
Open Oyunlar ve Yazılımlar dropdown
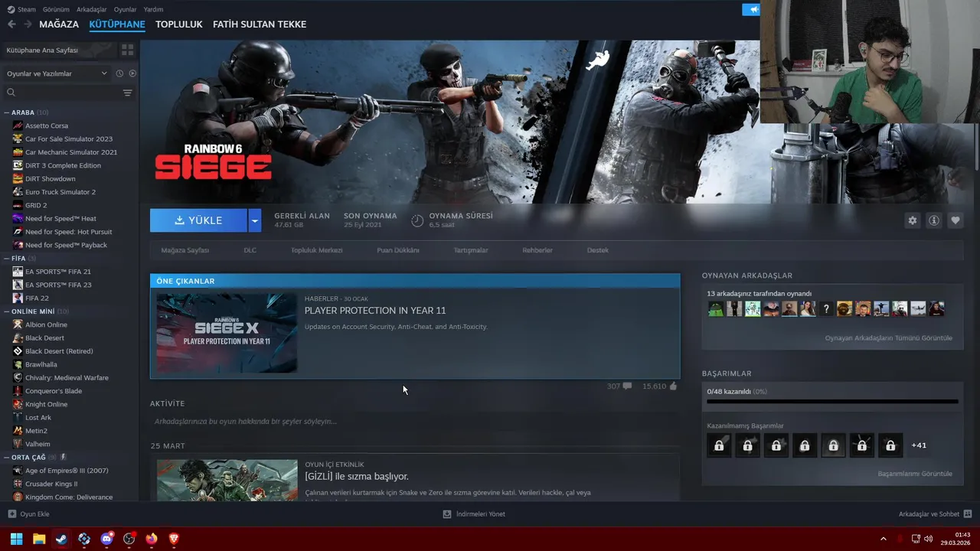point(57,73)
